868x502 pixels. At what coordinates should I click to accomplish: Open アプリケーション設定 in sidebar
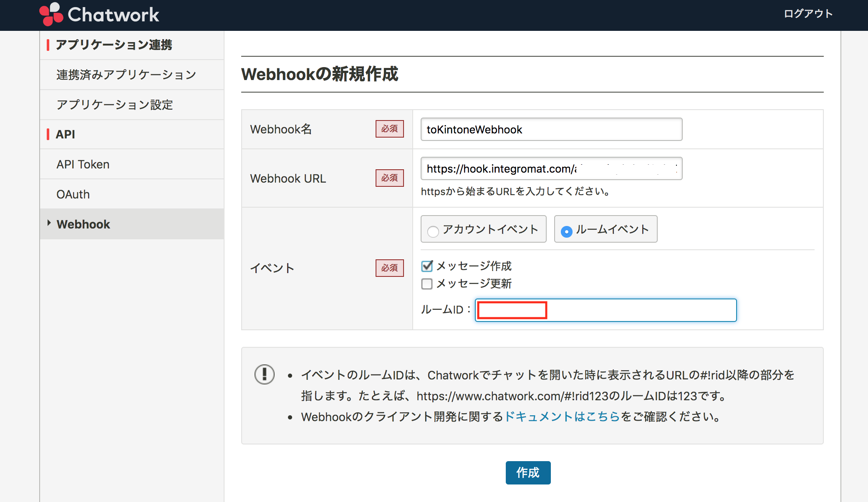115,105
